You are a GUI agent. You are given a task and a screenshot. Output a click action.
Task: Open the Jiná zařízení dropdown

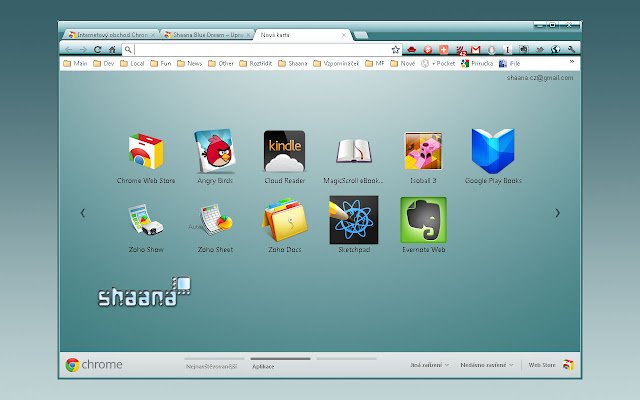[x=429, y=365]
